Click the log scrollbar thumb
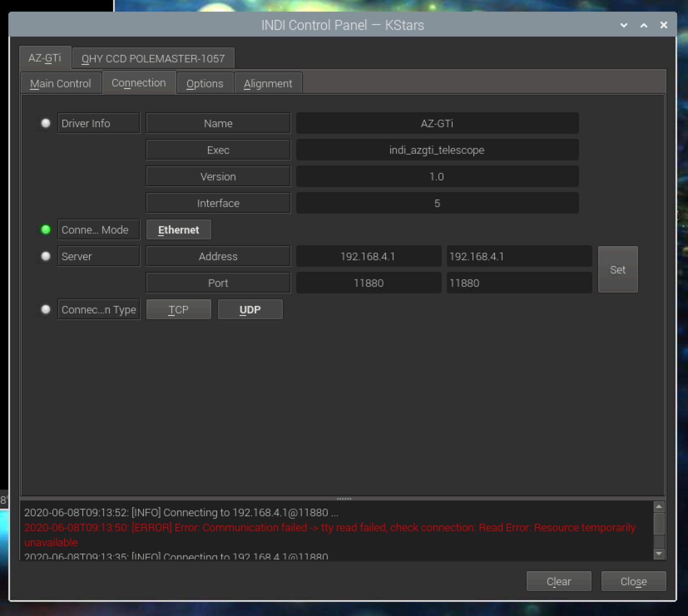Image resolution: width=688 pixels, height=616 pixels. [x=659, y=524]
